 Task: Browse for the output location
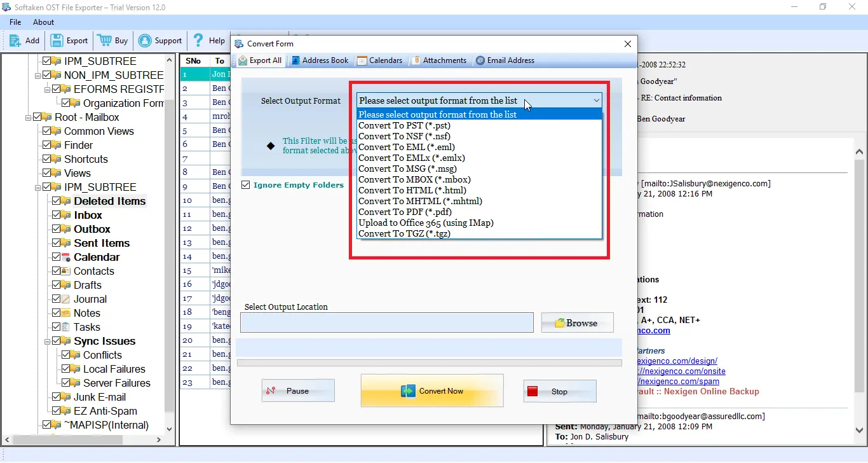[578, 322]
